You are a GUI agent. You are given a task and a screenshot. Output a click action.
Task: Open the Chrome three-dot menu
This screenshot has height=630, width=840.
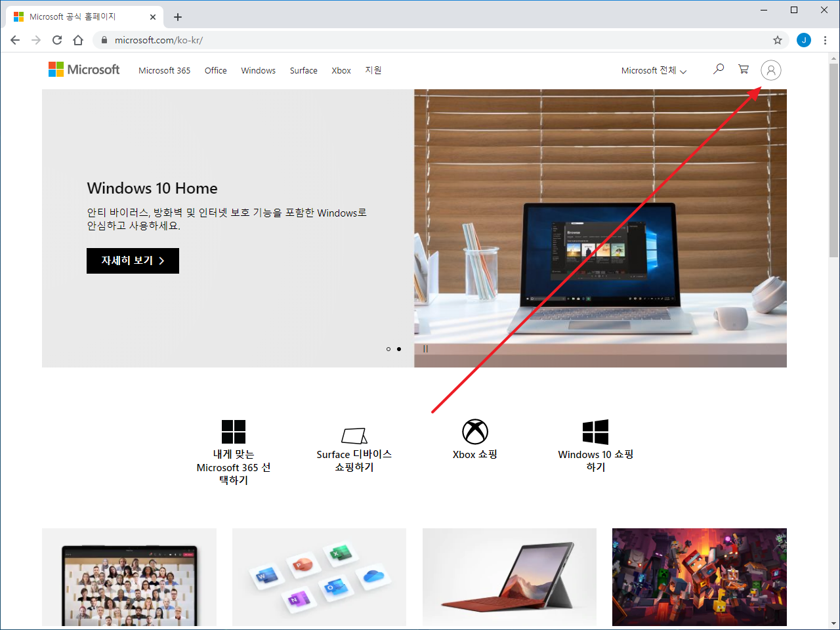pos(825,40)
